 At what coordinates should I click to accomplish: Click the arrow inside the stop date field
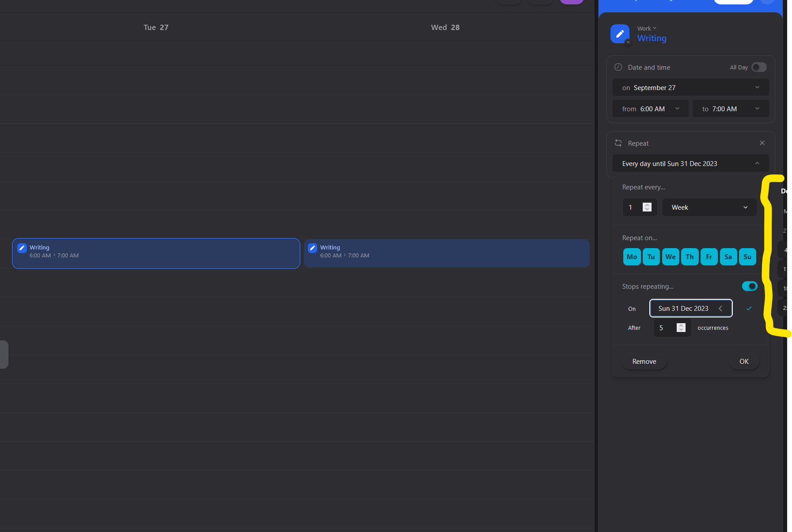tap(720, 309)
